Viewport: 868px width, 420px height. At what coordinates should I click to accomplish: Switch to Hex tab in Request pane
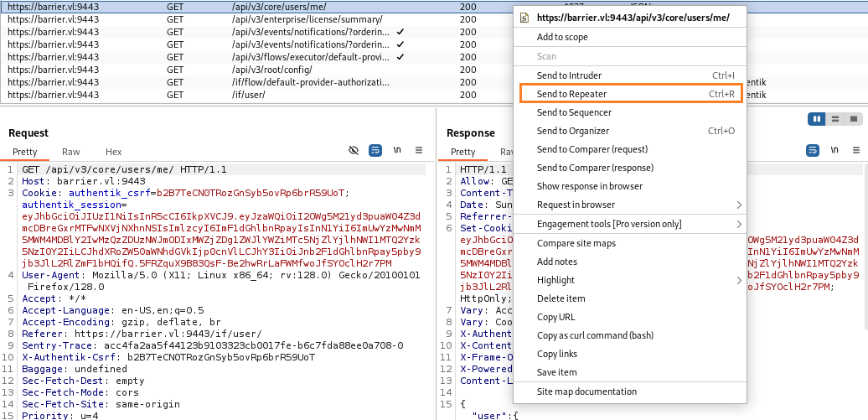[x=113, y=152]
